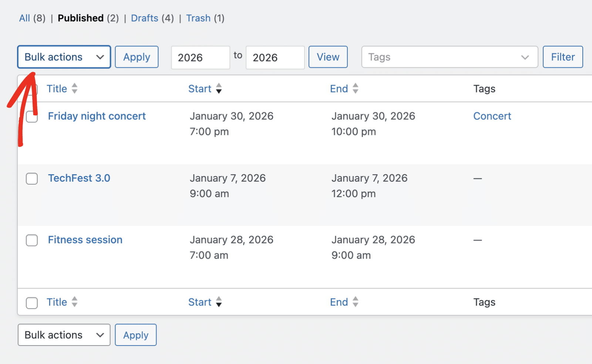Click the Apply button
This screenshot has width=592, height=364.
[x=137, y=57]
